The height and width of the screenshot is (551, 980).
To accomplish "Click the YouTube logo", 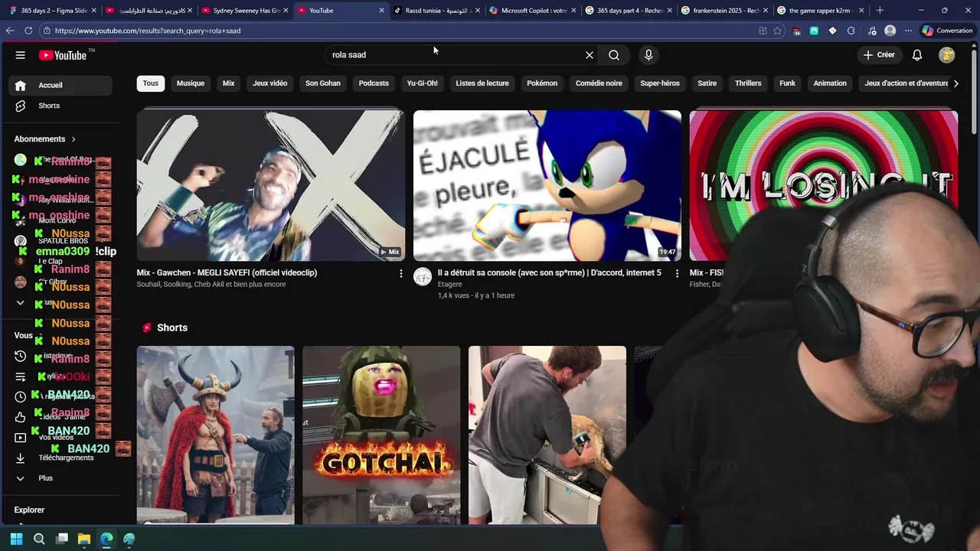I will [x=63, y=55].
